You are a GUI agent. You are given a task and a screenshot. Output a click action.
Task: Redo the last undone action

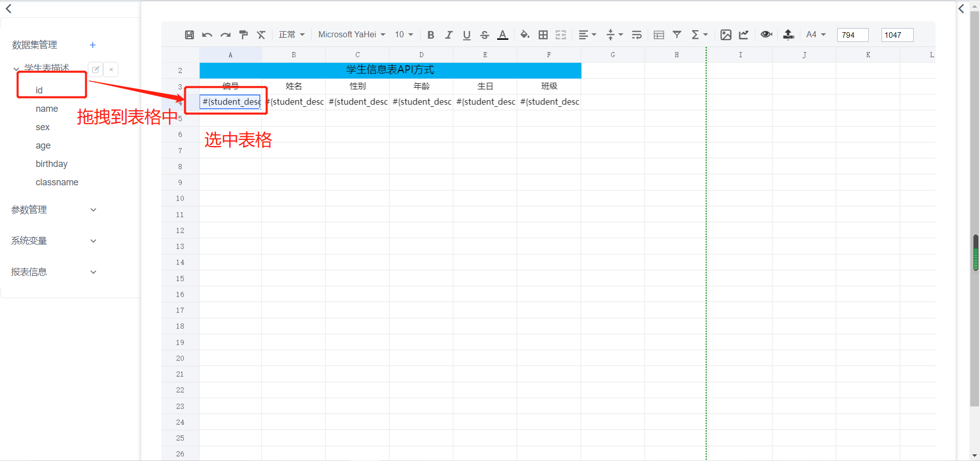[x=226, y=35]
